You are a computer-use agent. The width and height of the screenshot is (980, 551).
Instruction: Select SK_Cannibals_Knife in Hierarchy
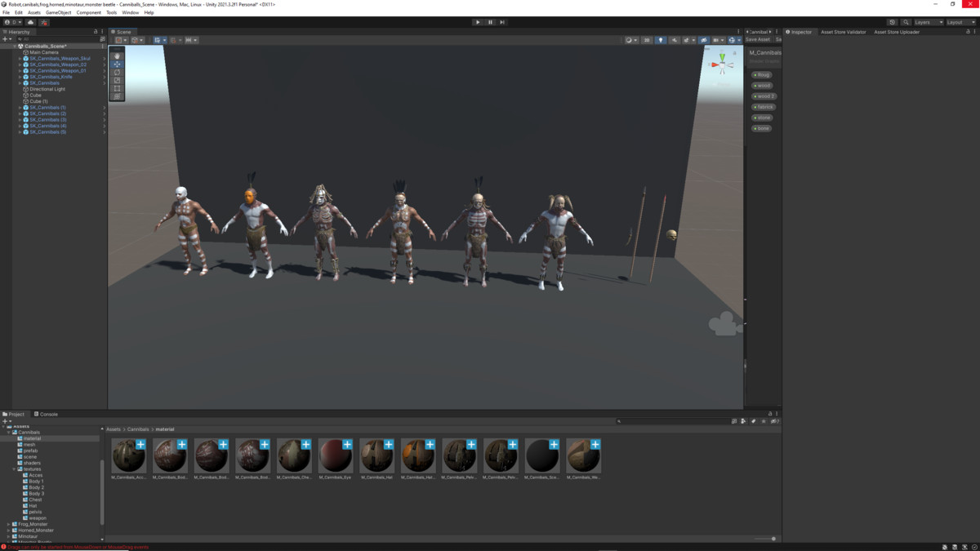[x=51, y=77]
